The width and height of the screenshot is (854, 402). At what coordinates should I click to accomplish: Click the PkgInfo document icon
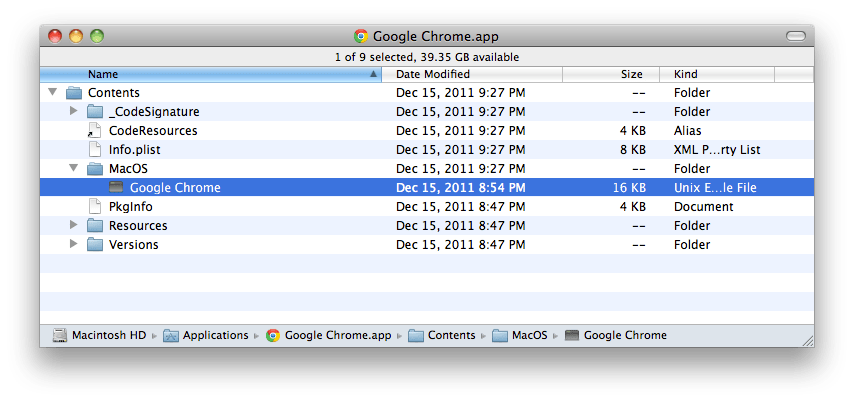(x=95, y=206)
